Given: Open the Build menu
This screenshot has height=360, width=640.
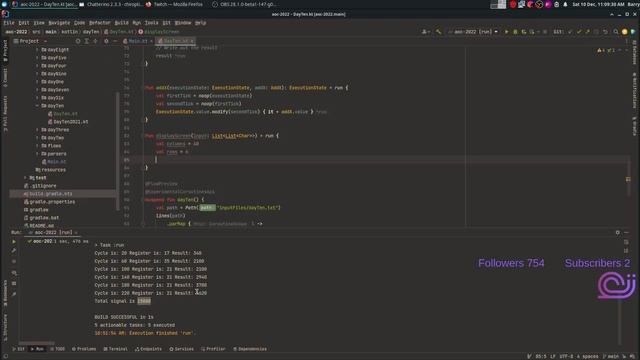Looking at the screenshot, I should coord(121,23).
